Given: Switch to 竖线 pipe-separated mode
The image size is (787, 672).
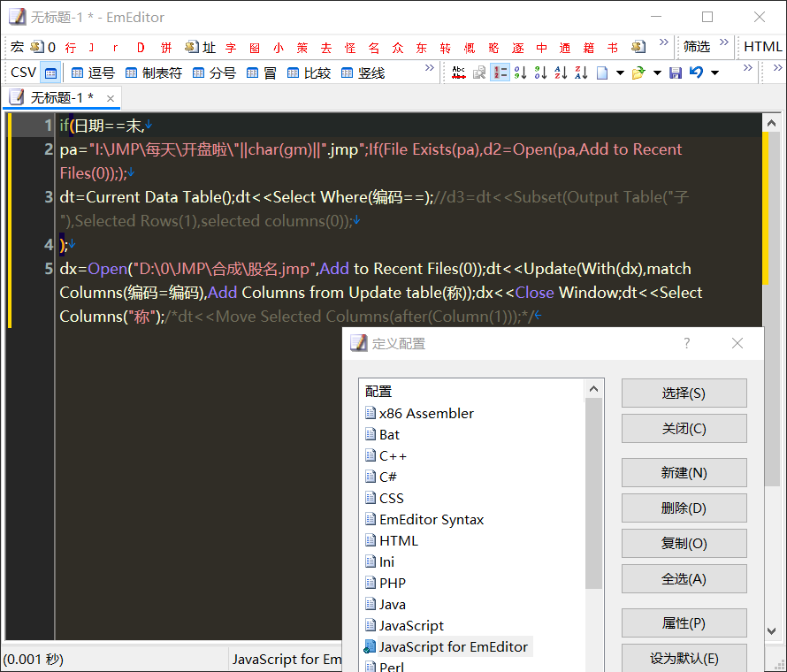Looking at the screenshot, I should click(363, 73).
